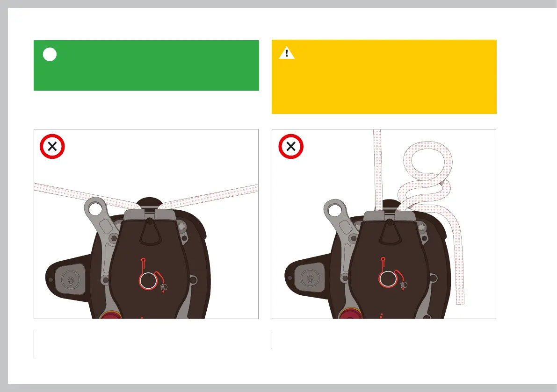Click the warning triangle exclamation icon

point(287,53)
